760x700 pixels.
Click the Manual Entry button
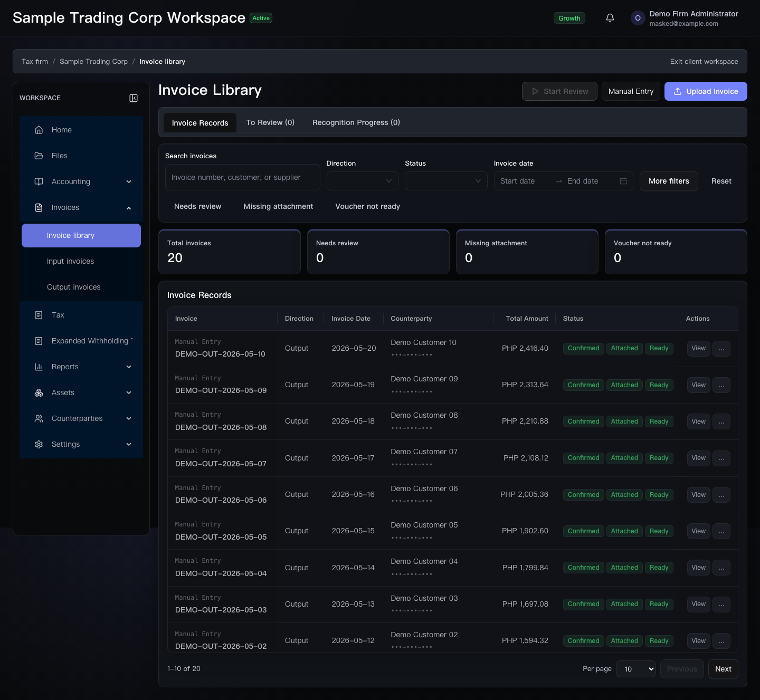pos(631,91)
